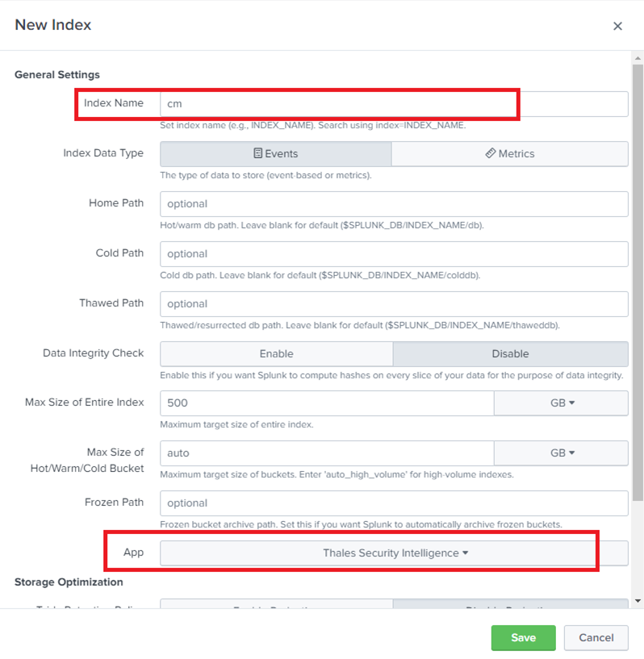Click the Cold Path field
The width and height of the screenshot is (644, 659).
(394, 253)
